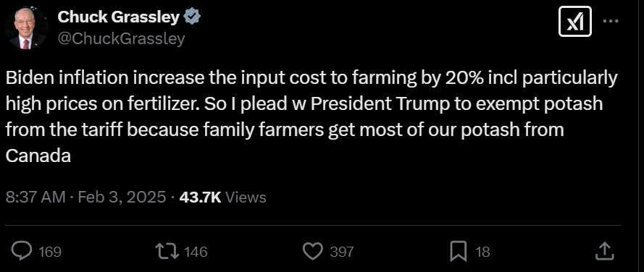Viewport: 644px width, 272px height.
Task: Click the reply speech bubble icon
Action: coord(21,251)
